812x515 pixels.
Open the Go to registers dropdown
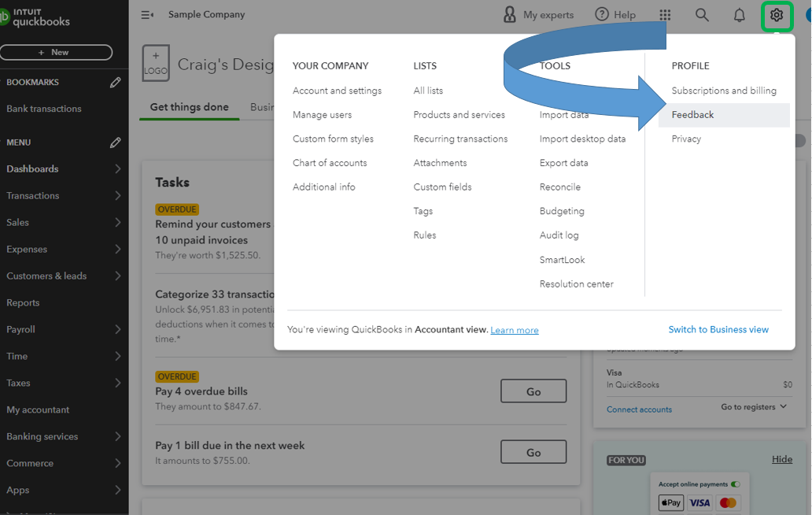tap(754, 406)
